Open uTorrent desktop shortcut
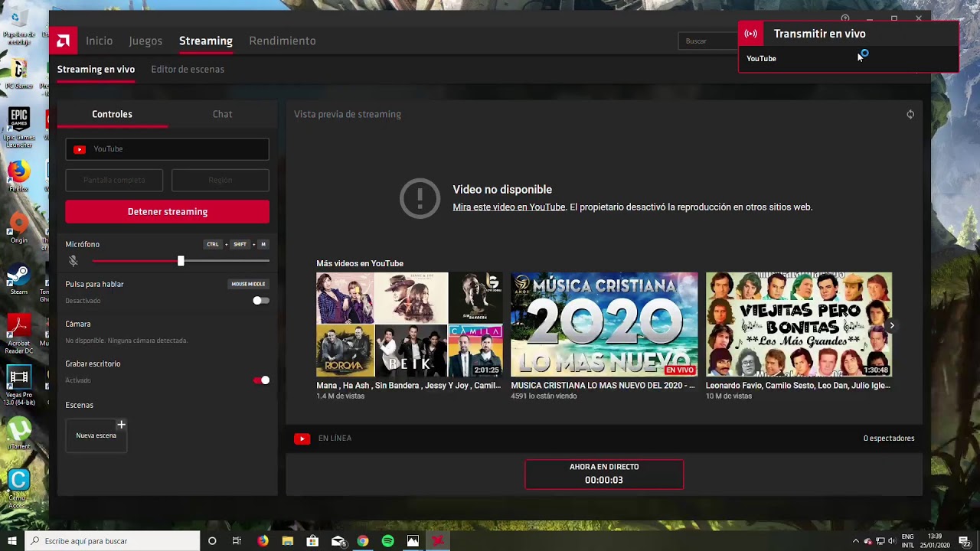Viewport: 980px width, 551px height. [18, 433]
